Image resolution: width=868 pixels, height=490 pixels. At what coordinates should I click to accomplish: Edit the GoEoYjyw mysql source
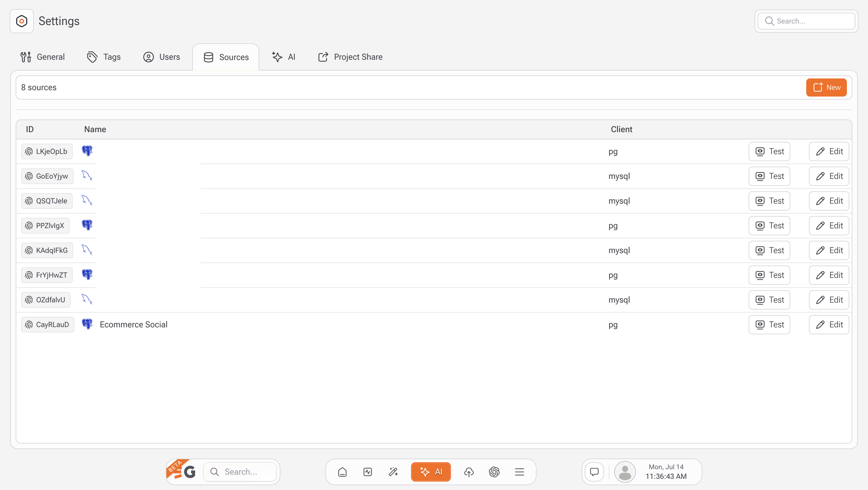point(829,176)
